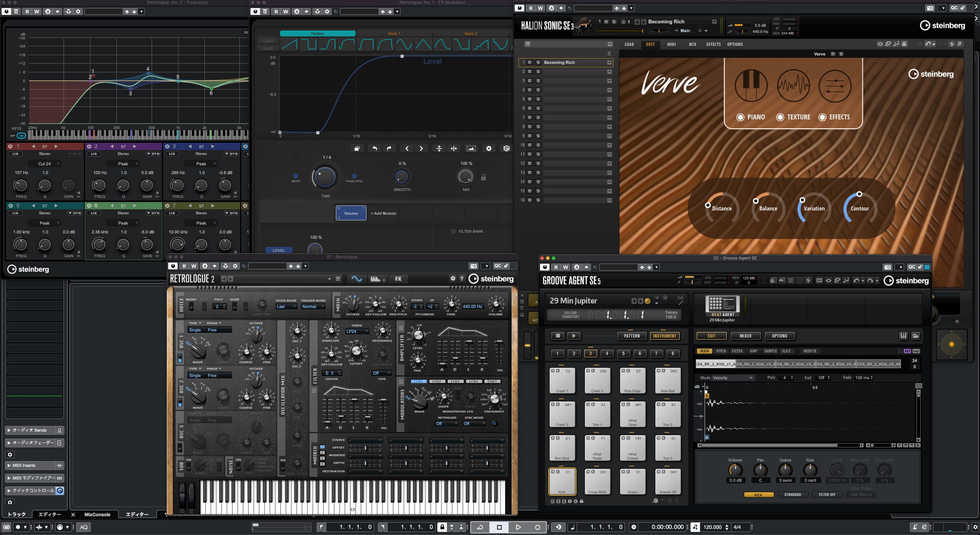
Task: Select the FX Modulator Bank 1 tab
Action: click(394, 33)
